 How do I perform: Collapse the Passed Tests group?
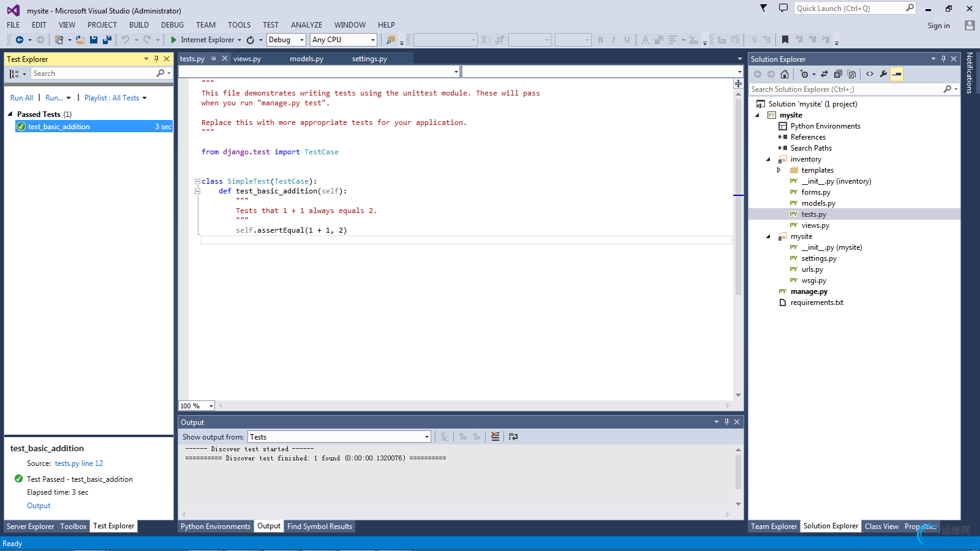(x=10, y=114)
